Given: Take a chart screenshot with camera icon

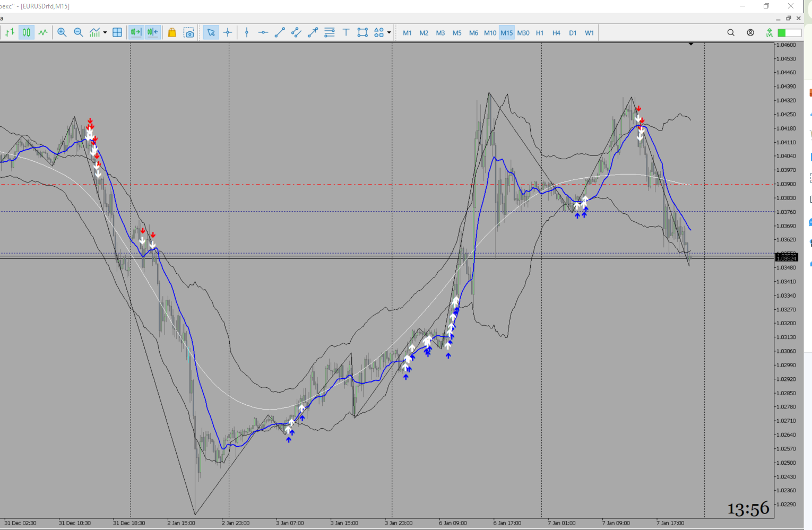Looking at the screenshot, I should [189, 32].
